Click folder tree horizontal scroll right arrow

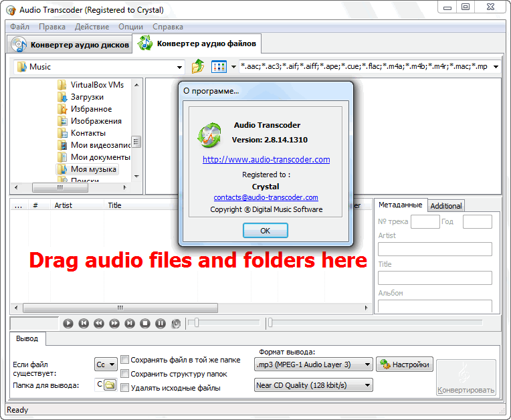[124, 187]
